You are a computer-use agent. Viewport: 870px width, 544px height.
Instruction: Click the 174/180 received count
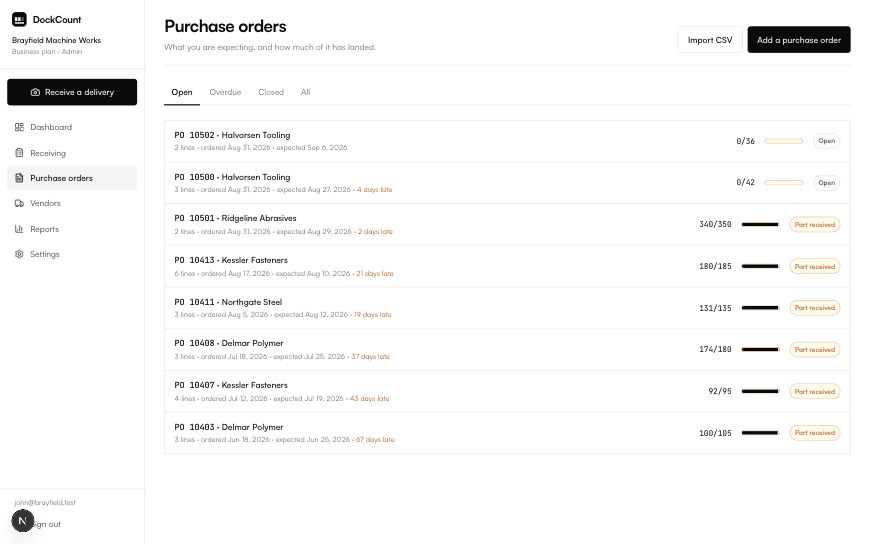pyautogui.click(x=715, y=349)
